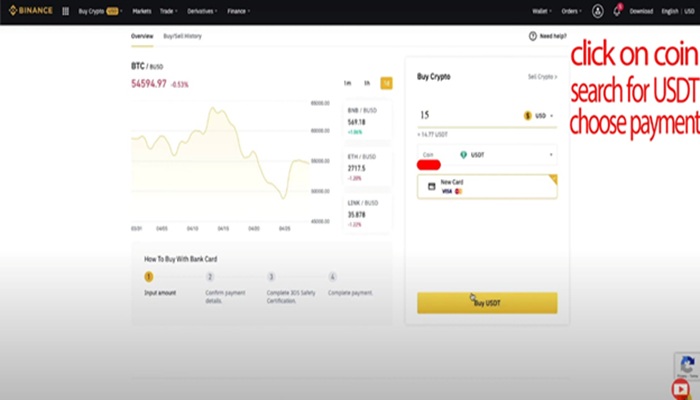Open the Coin USDT selector dropdown
Viewport: 700px width, 400px height.
(487, 155)
